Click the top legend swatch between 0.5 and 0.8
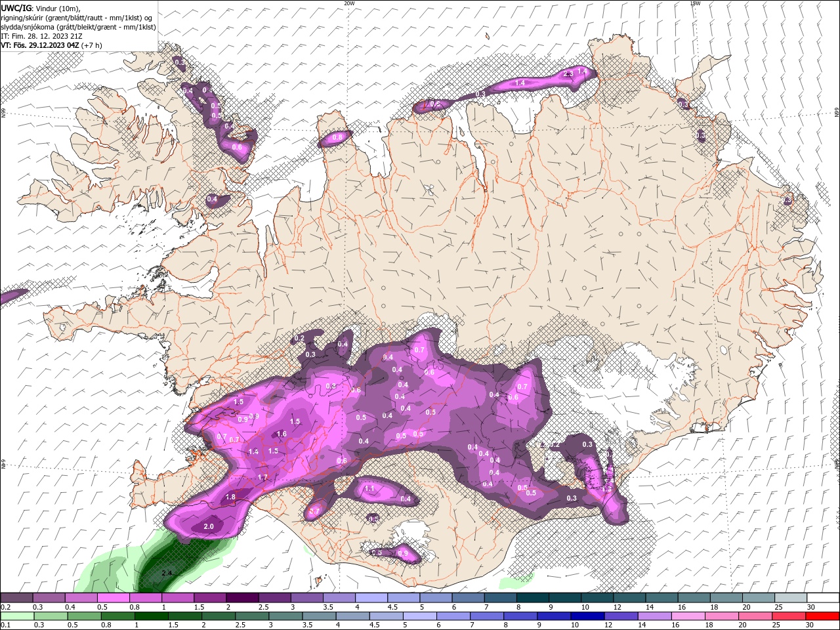The width and height of the screenshot is (840, 630). pyautogui.click(x=114, y=598)
